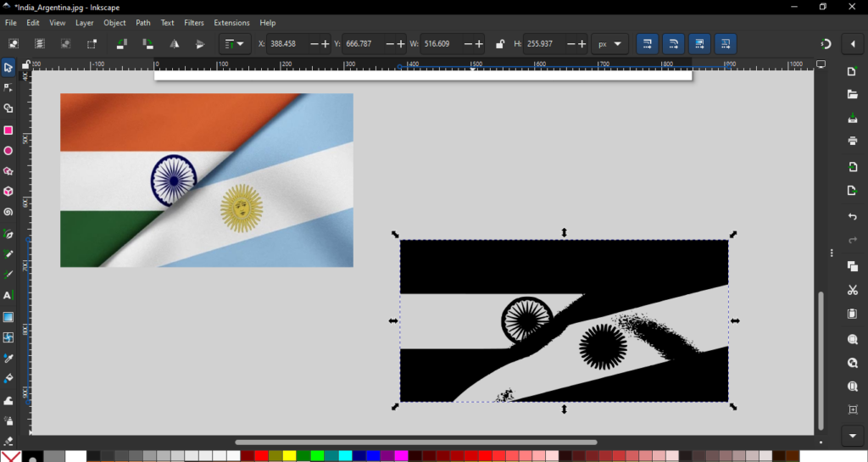868x462 pixels.
Task: Open canvas display options menu
Action: (x=821, y=64)
